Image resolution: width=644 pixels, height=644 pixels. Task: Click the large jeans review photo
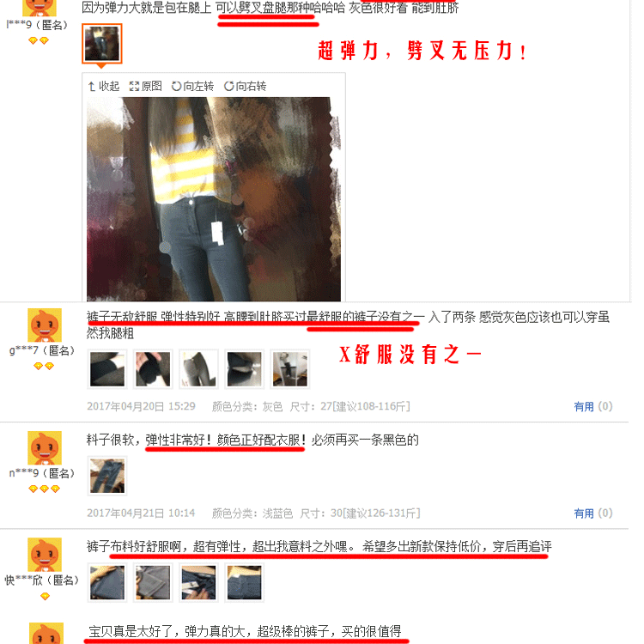click(214, 199)
